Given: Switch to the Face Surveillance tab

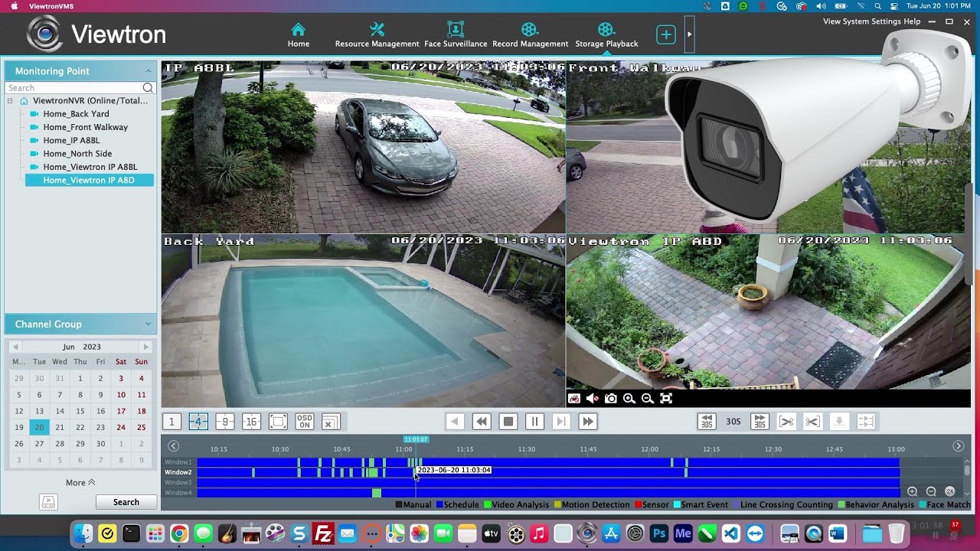Looking at the screenshot, I should 456,35.
